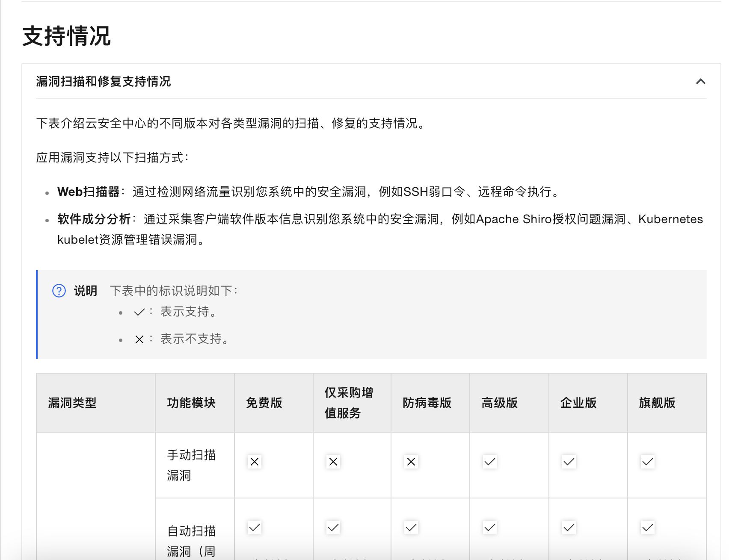The image size is (729, 560).
Task: Click the checkmark for 自动扫描漏洞 under 免费版
Action: point(255,528)
